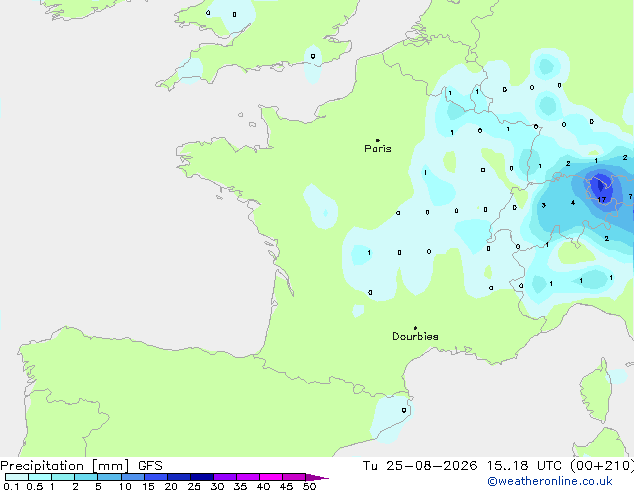Pick the dark navy 25-30 mm legend swatch
634x490 pixels.
pos(202,477)
